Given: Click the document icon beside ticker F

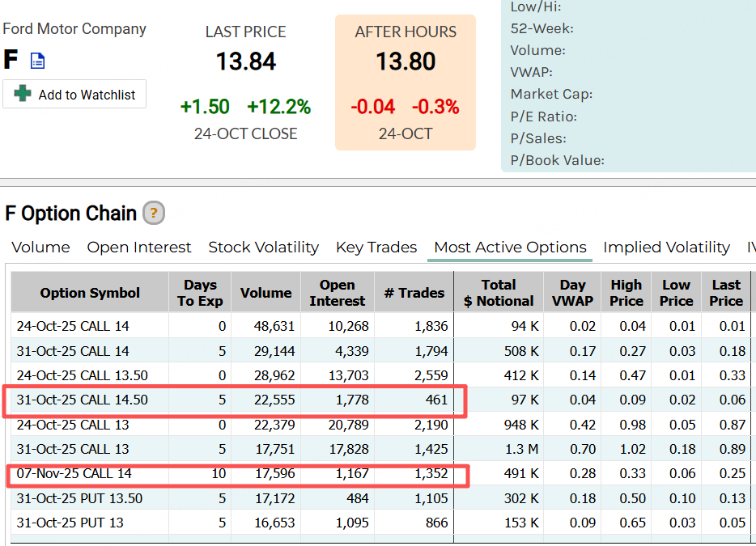Looking at the screenshot, I should pos(38,61).
